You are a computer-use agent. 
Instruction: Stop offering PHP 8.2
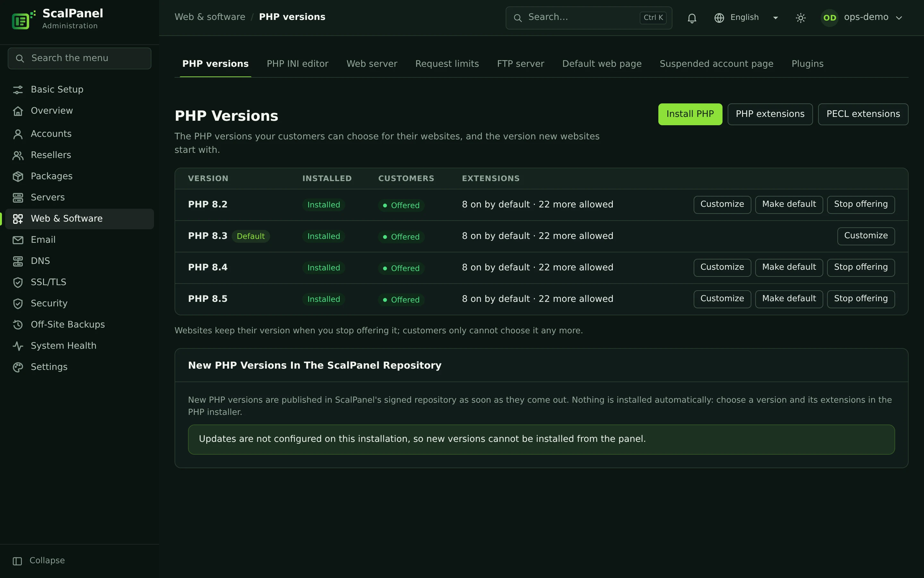tap(860, 205)
